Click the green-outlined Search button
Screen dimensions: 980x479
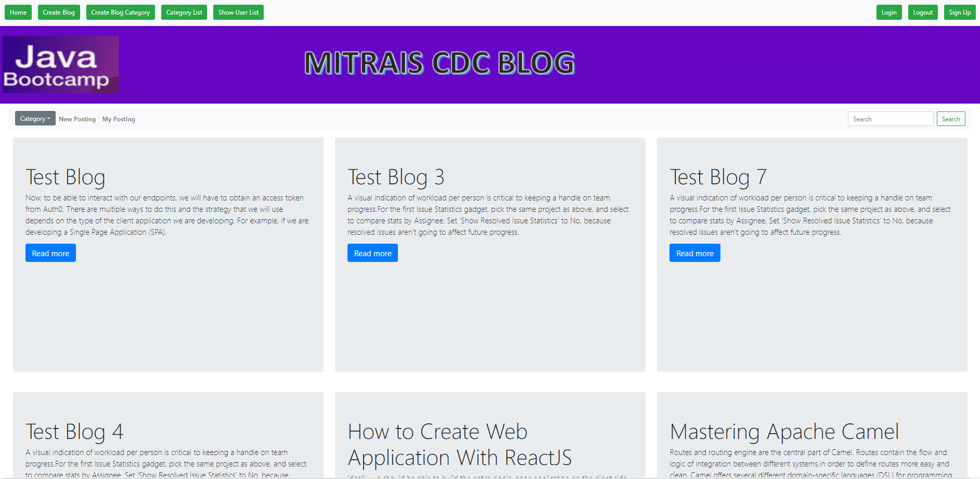coord(951,119)
